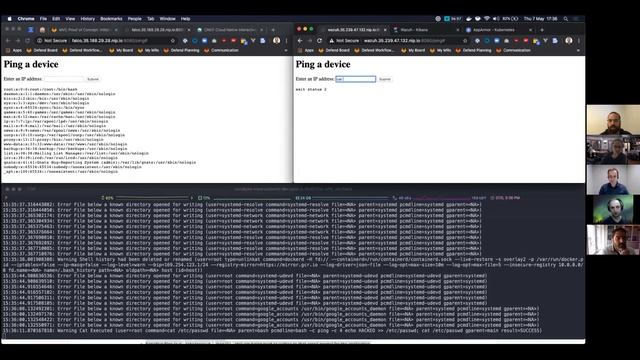Open the History menu

pos(87,19)
